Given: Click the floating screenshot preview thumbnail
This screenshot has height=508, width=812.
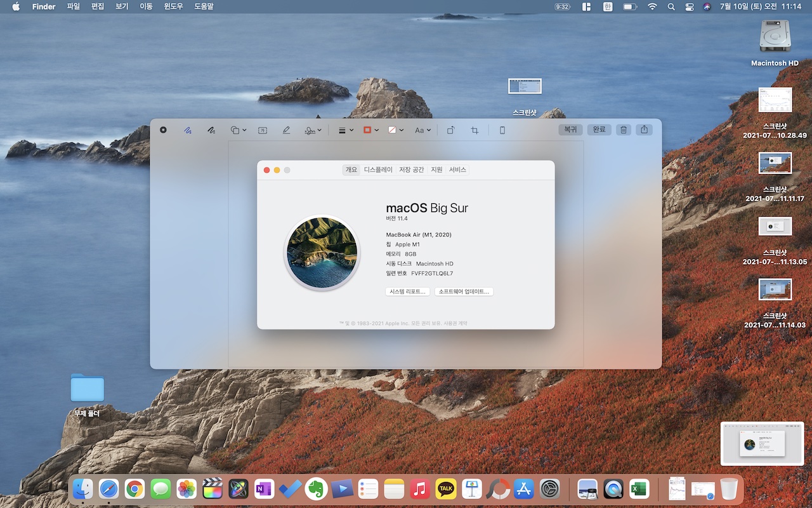Looking at the screenshot, I should pyautogui.click(x=763, y=444).
